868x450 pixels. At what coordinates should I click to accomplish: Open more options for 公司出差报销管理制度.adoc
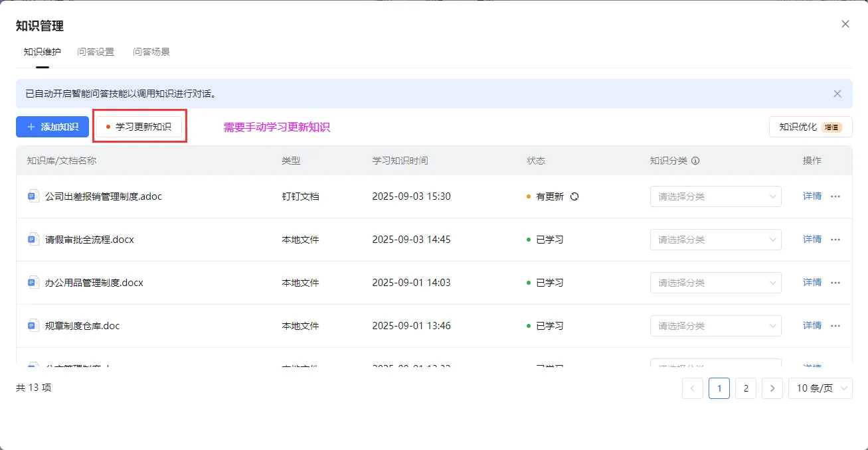tap(835, 196)
